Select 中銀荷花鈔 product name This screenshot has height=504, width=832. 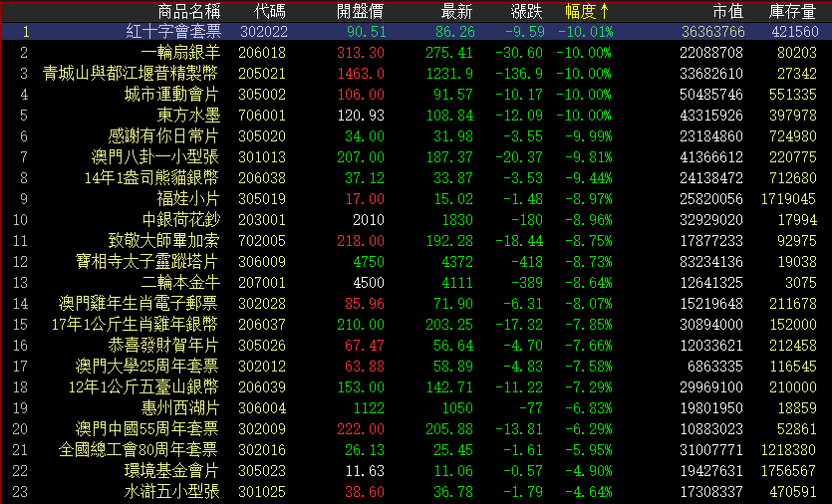coord(181,220)
